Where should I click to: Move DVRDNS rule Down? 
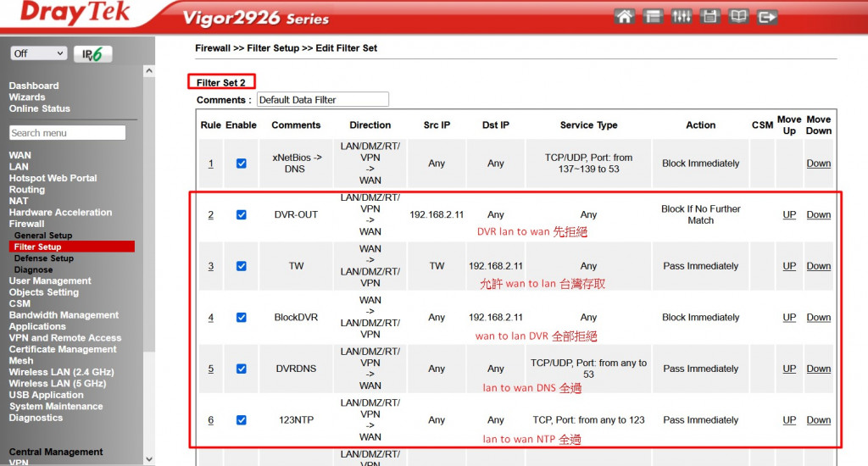[x=818, y=369]
